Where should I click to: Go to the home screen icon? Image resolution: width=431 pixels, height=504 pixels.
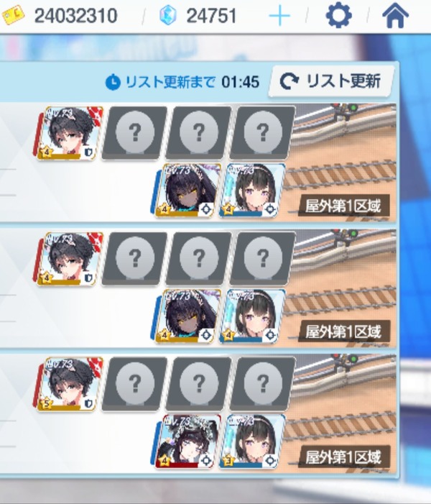pos(395,15)
